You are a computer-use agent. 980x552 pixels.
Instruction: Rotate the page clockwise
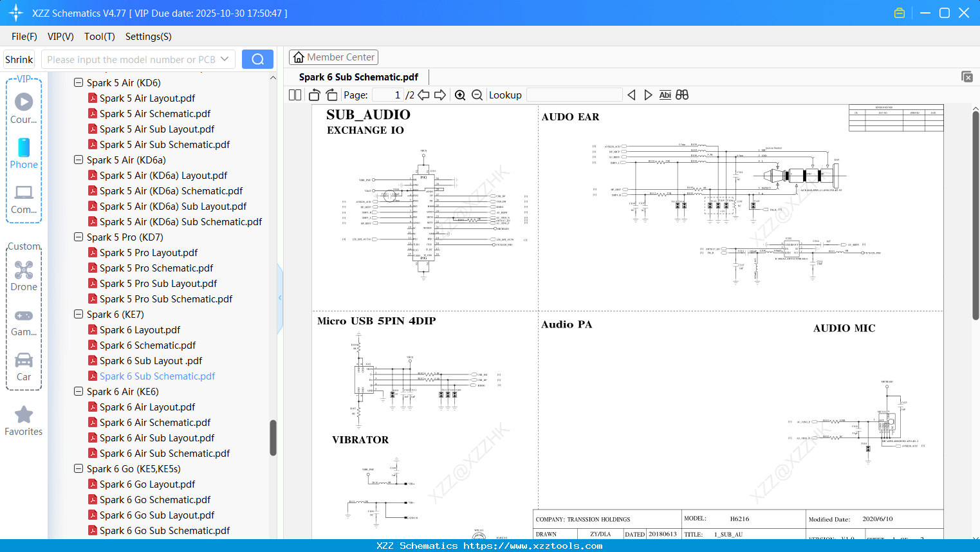tap(331, 94)
